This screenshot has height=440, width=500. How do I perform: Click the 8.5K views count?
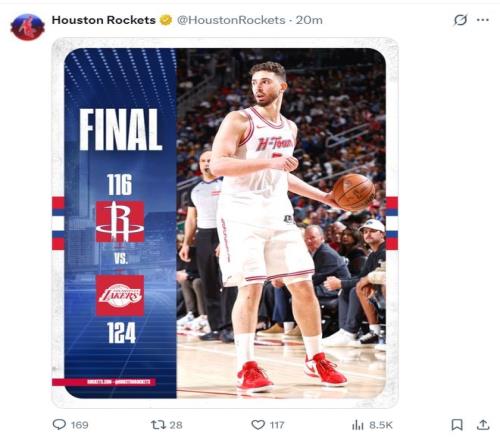[381, 425]
